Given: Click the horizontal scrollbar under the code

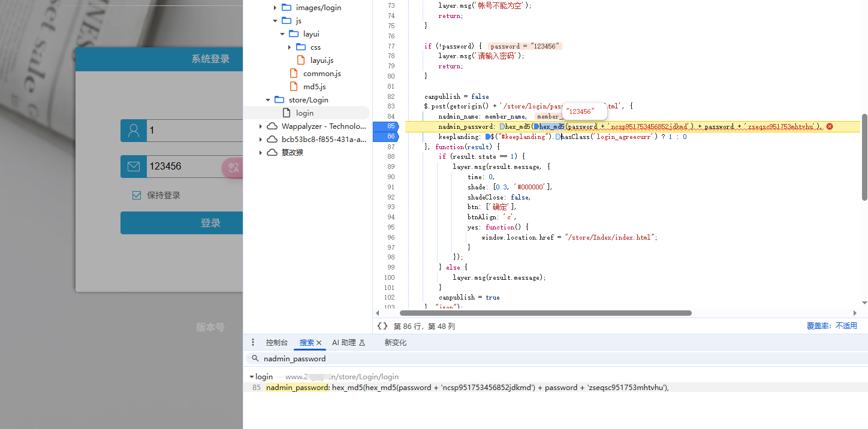Looking at the screenshot, I should click(545, 313).
